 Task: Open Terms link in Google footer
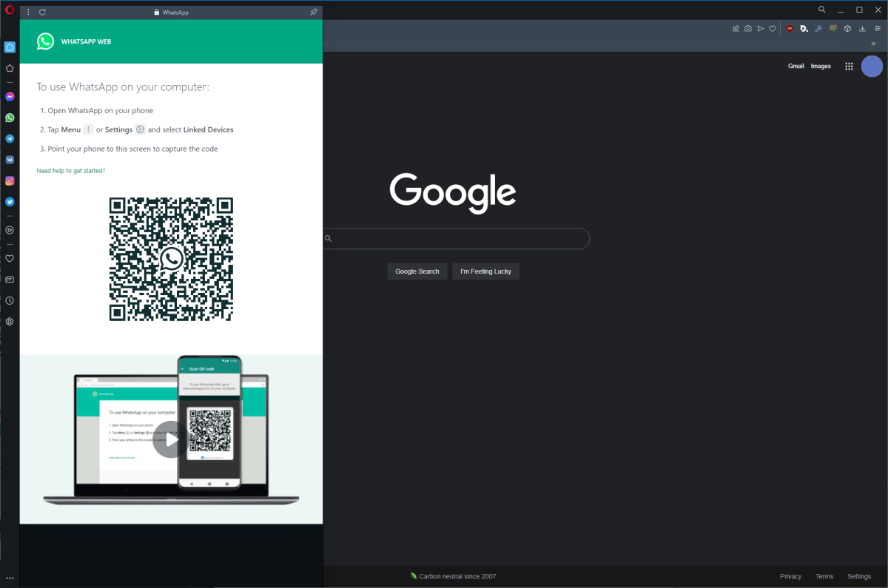click(824, 576)
